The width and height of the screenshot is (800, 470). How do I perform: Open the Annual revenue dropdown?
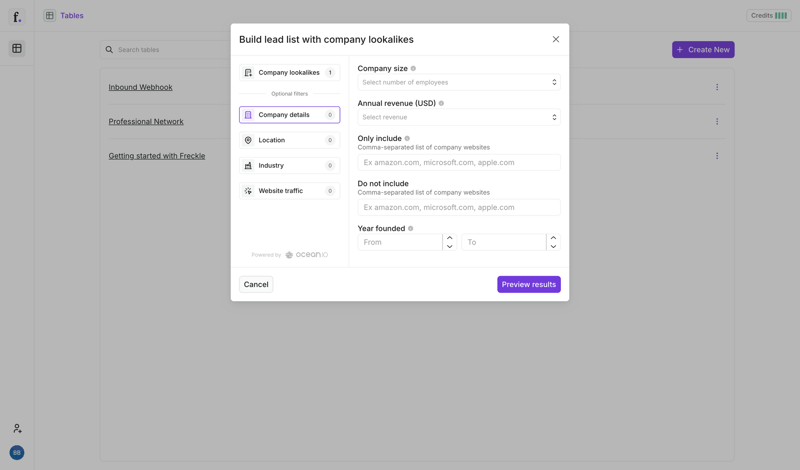(459, 117)
